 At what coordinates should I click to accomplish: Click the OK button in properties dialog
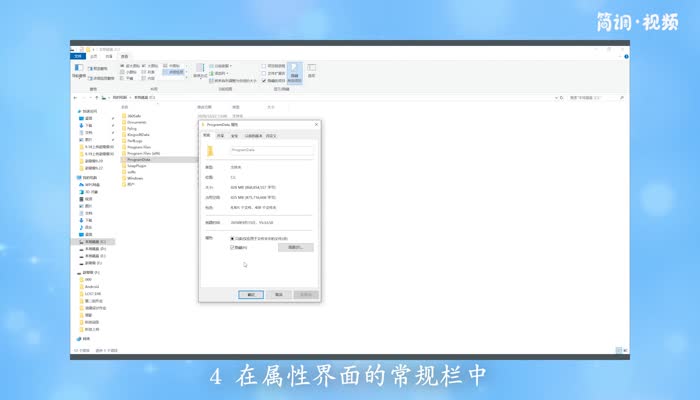250,294
